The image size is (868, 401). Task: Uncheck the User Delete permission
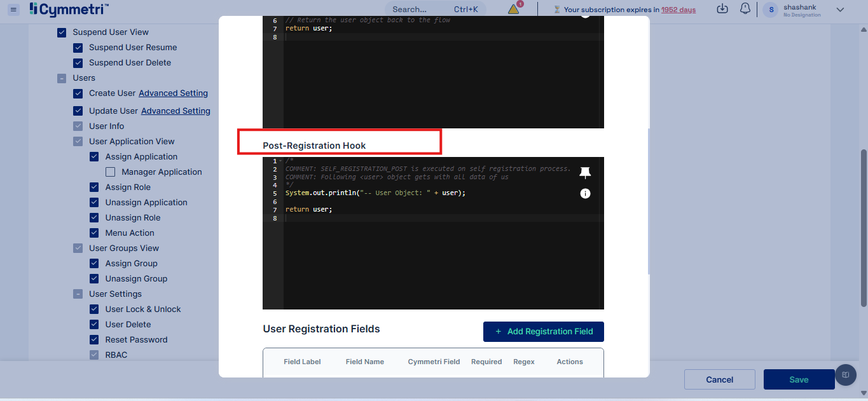pos(94,325)
